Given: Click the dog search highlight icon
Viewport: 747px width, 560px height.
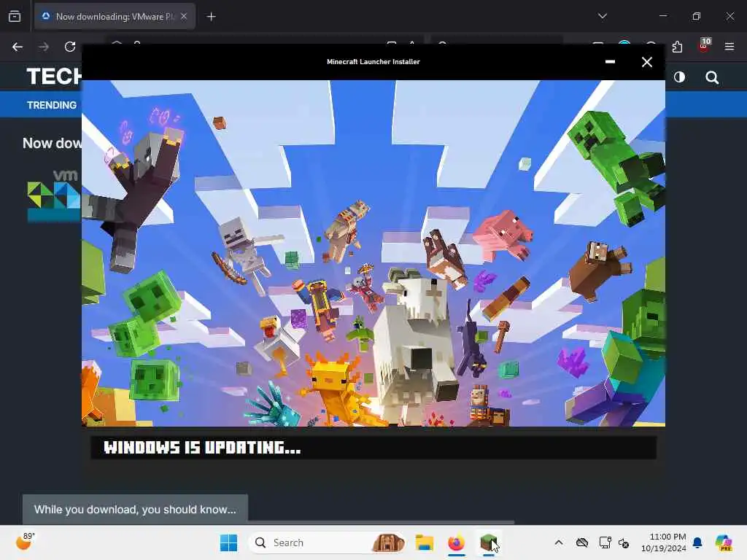Looking at the screenshot, I should pyautogui.click(x=388, y=542).
